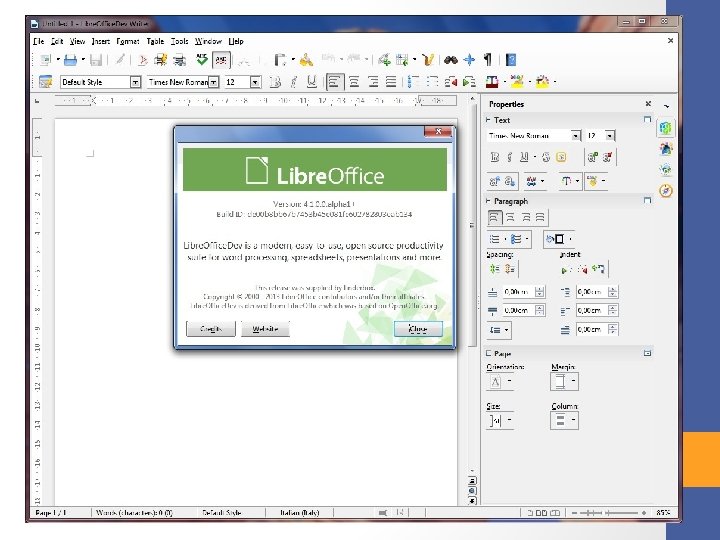Click the sidebar Shadow text icon
720x540 pixels.
point(561,157)
